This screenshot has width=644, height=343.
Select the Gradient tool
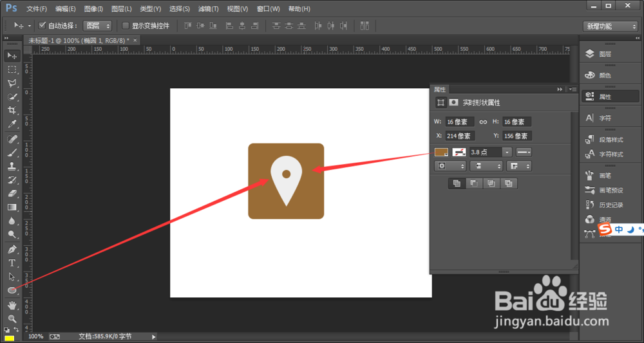click(12, 207)
